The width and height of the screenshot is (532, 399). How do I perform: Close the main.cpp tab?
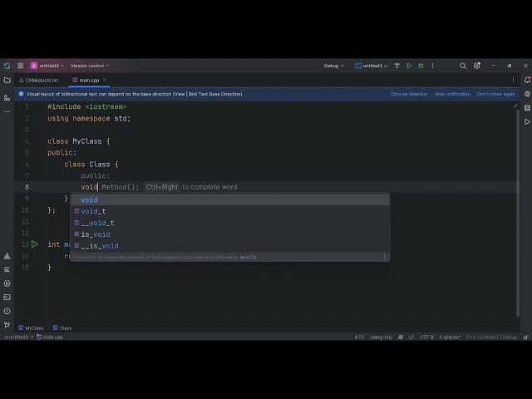coord(105,80)
